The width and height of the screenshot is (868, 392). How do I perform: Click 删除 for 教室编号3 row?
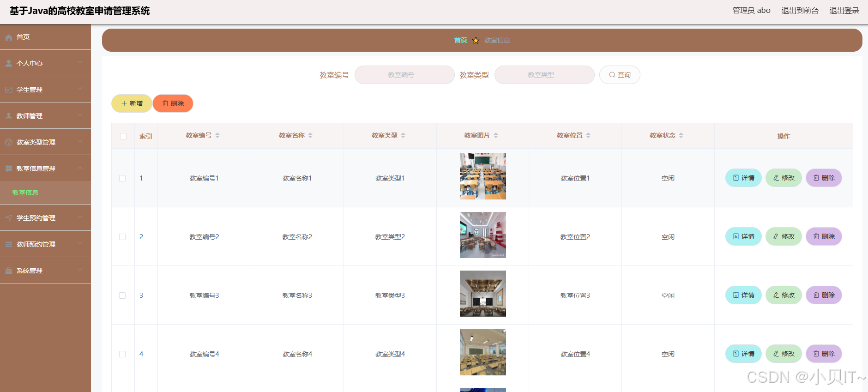coord(824,295)
